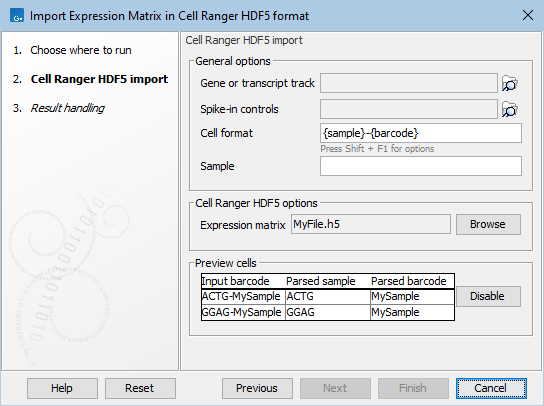544x406 pixels.
Task: Click the Gene or transcript track field
Action: 409,83
